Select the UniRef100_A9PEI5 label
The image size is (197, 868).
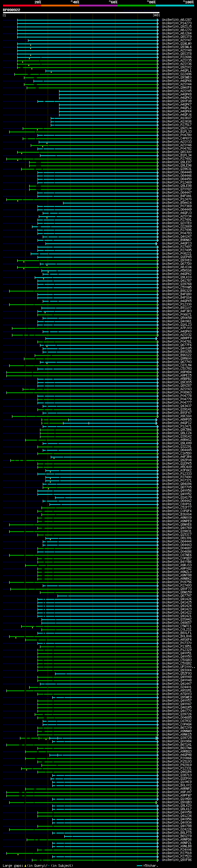click(x=177, y=375)
